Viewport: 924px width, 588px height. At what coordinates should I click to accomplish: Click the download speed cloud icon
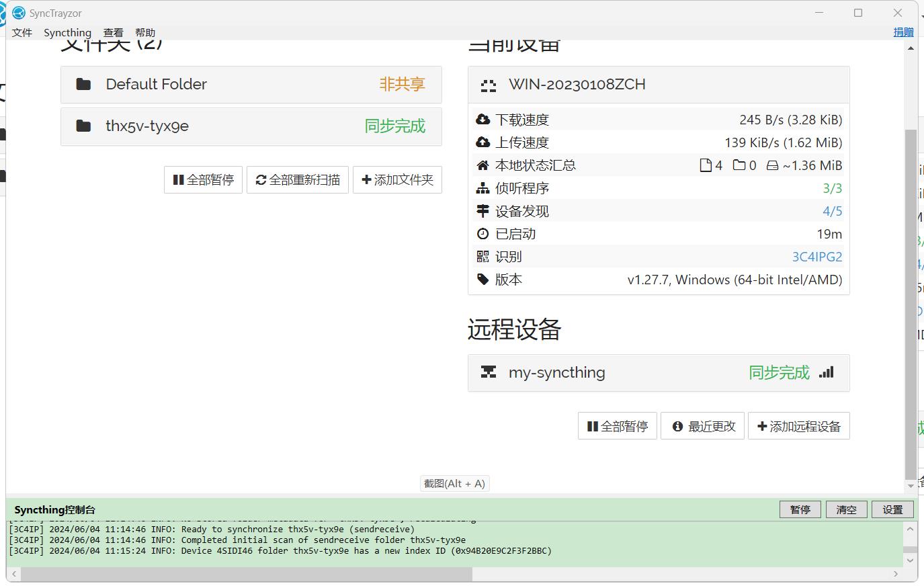[482, 120]
